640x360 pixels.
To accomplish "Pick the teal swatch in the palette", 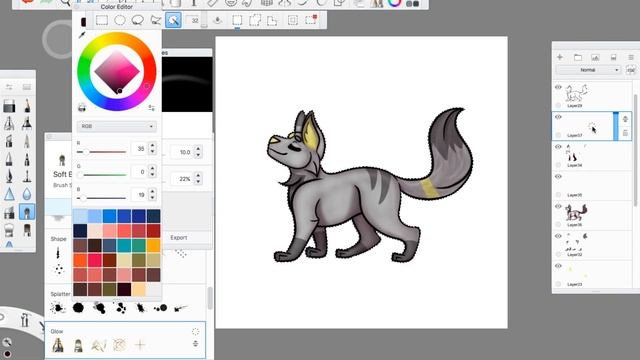I will [124, 246].
